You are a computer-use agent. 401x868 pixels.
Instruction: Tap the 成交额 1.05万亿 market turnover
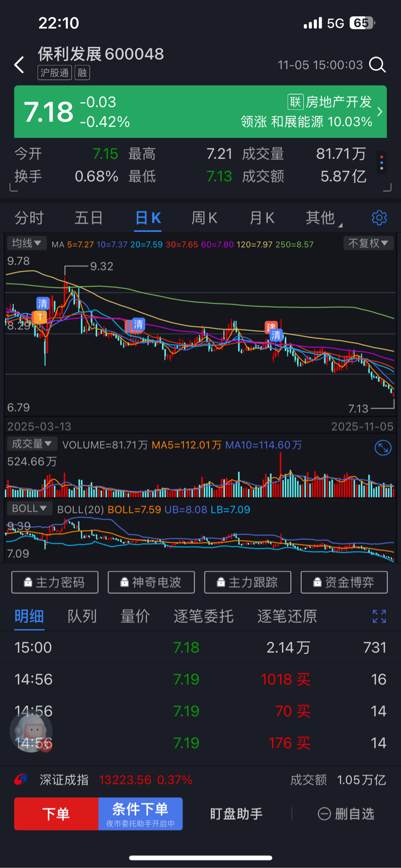coord(338,780)
